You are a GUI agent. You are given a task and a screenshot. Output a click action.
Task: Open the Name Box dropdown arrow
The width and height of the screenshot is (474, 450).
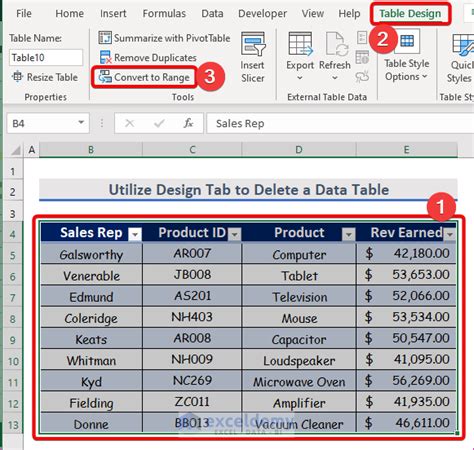point(81,123)
